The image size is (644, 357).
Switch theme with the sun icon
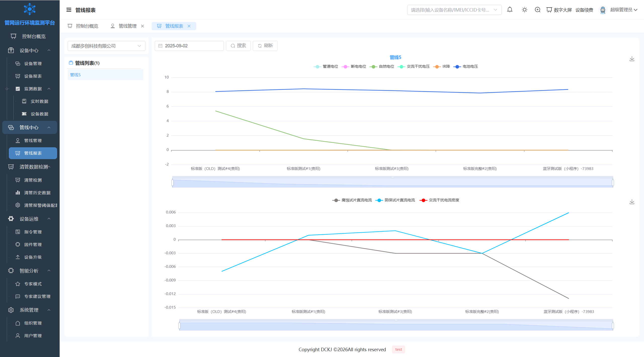[525, 10]
